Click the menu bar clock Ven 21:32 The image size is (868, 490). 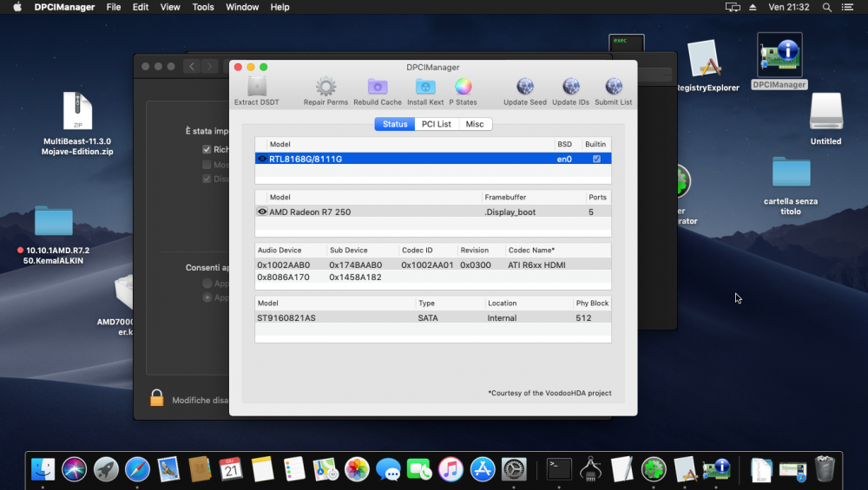[789, 7]
